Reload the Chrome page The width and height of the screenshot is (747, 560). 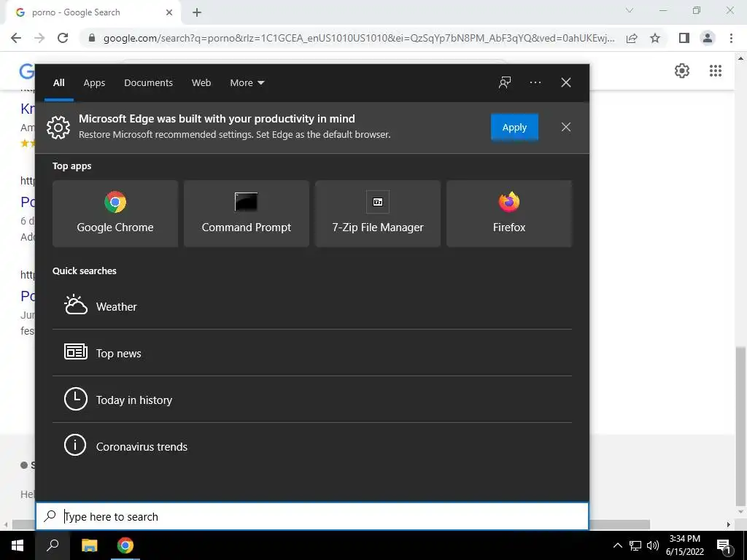(63, 38)
